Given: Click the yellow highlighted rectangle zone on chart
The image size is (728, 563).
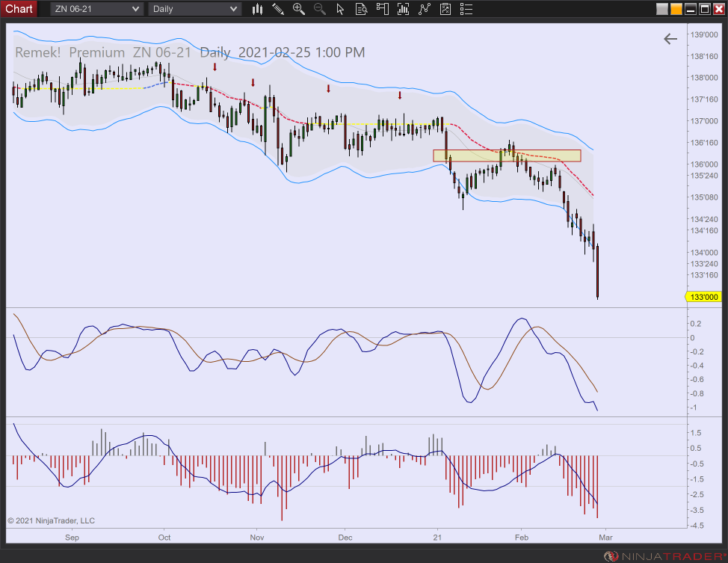Looking at the screenshot, I should pyautogui.click(x=507, y=156).
